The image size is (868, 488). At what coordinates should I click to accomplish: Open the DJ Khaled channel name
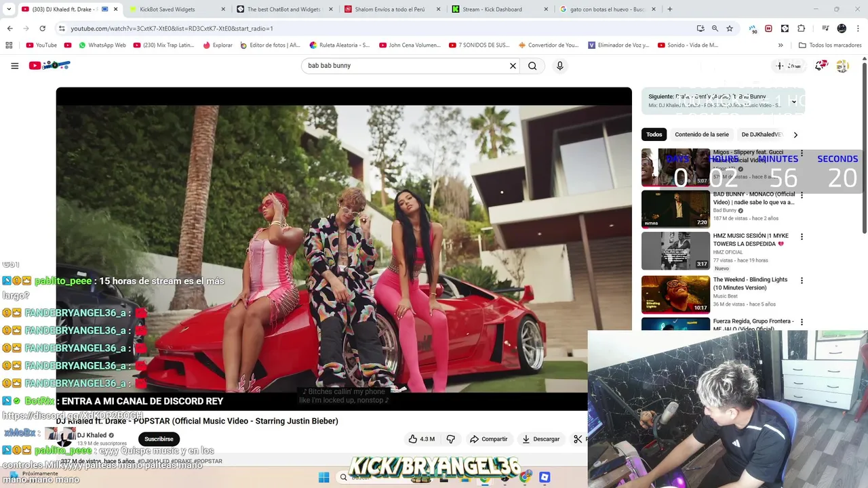[92, 435]
